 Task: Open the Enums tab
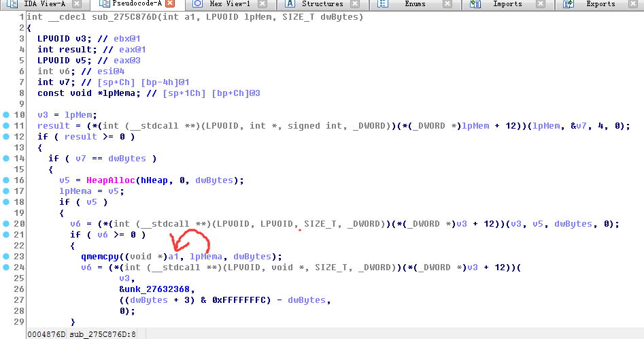415,5
